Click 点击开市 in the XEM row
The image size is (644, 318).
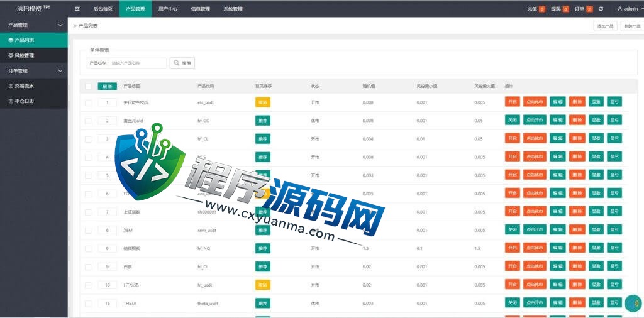(x=535, y=229)
